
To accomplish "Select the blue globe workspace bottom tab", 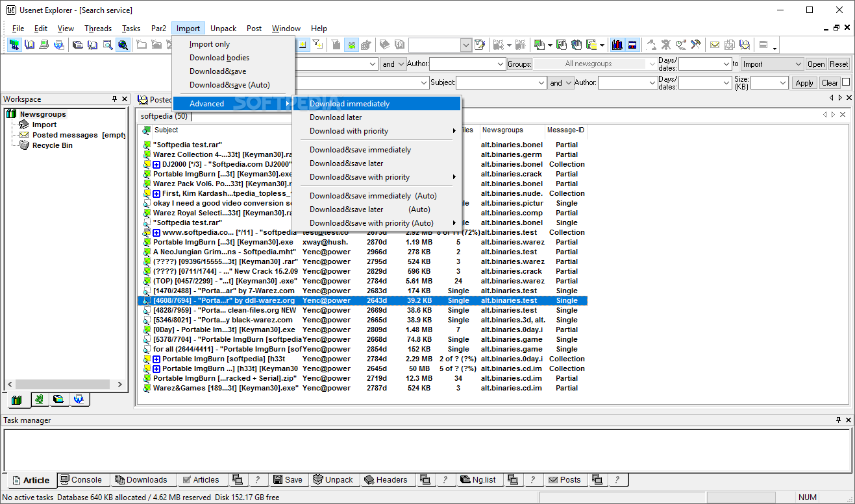I will pyautogui.click(x=79, y=400).
